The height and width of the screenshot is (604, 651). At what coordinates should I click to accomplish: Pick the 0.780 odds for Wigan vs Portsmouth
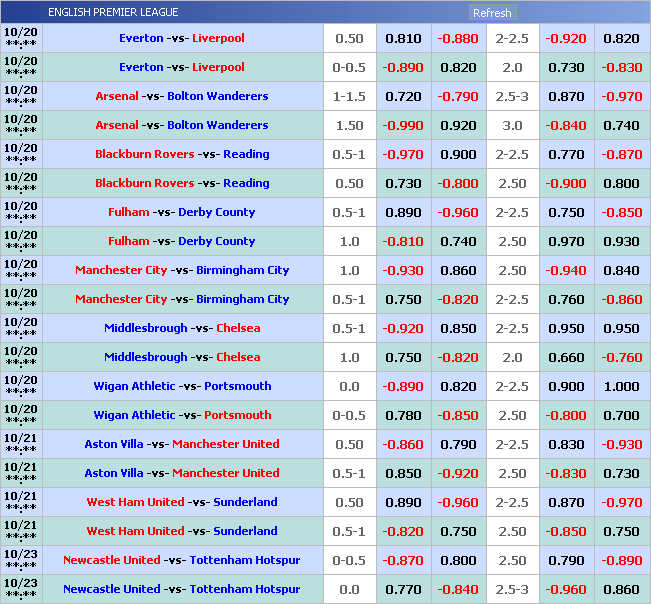click(x=403, y=416)
